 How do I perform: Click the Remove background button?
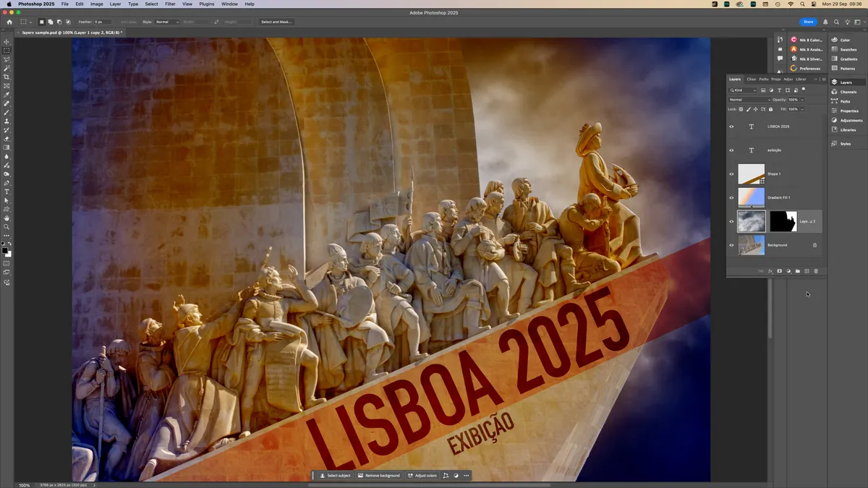coord(378,476)
